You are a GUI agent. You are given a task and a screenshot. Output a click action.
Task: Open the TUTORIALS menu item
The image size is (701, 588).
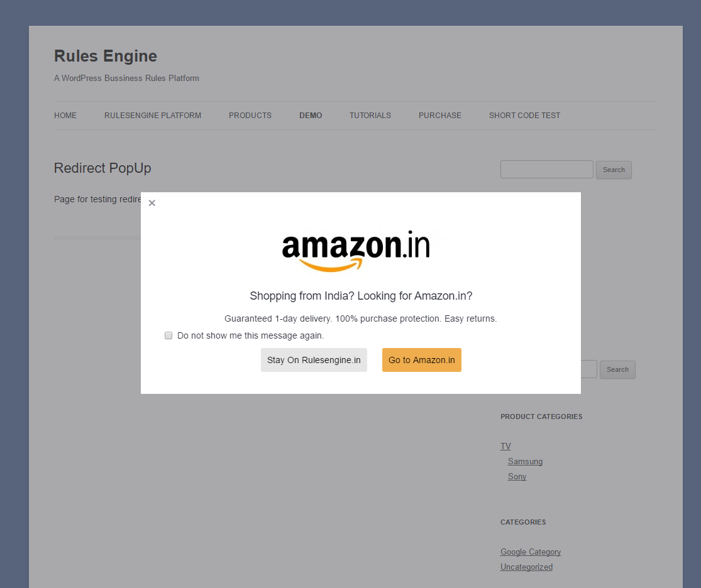pyautogui.click(x=370, y=116)
